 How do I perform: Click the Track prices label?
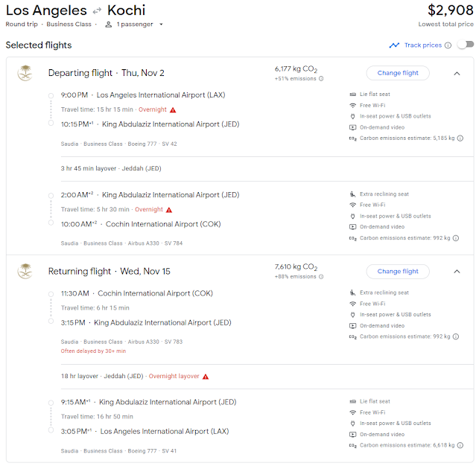tap(422, 45)
